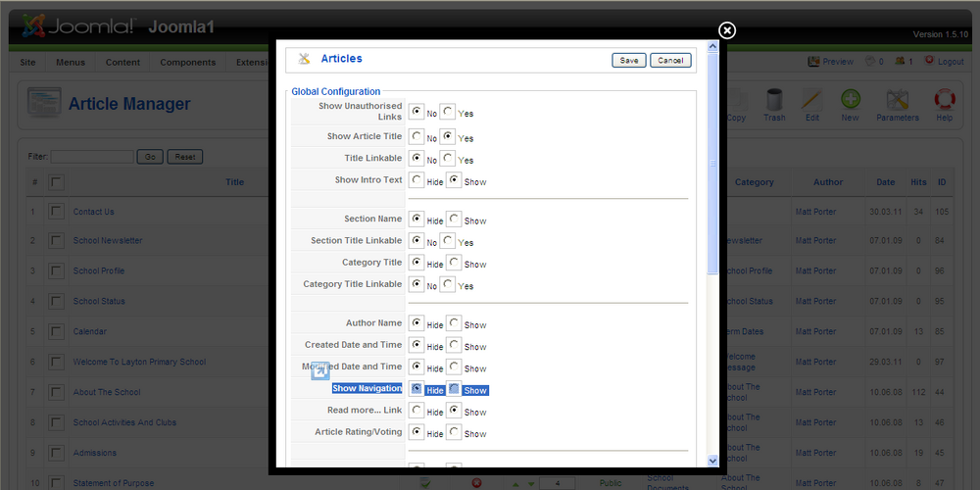Select Yes for Show Unauthorised Links

(x=448, y=112)
